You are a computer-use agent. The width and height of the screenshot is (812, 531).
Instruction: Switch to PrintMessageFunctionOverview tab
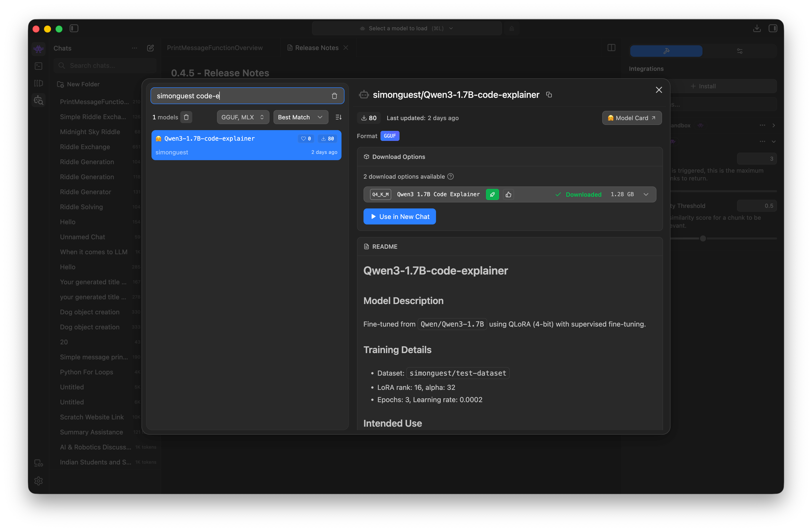214,48
